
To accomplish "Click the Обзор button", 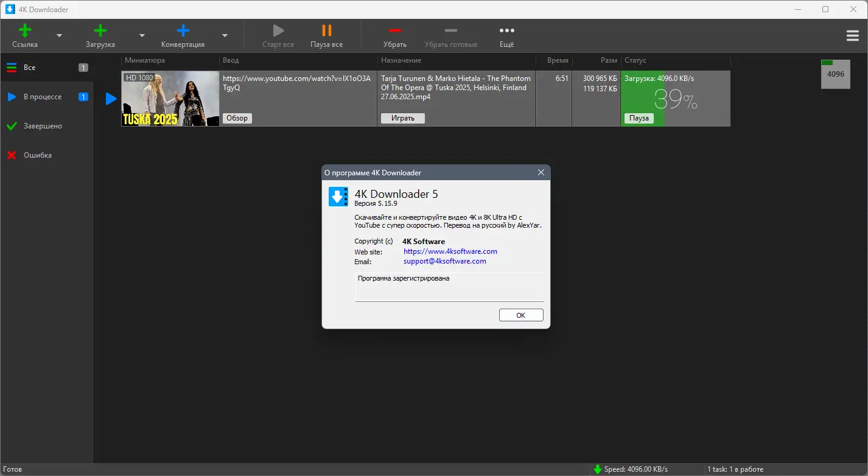I will pyautogui.click(x=237, y=118).
